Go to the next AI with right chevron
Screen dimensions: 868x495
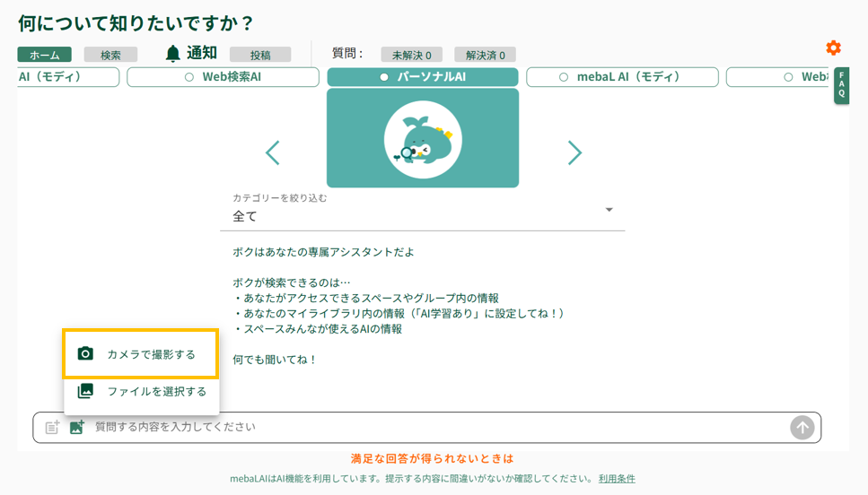[x=574, y=153]
